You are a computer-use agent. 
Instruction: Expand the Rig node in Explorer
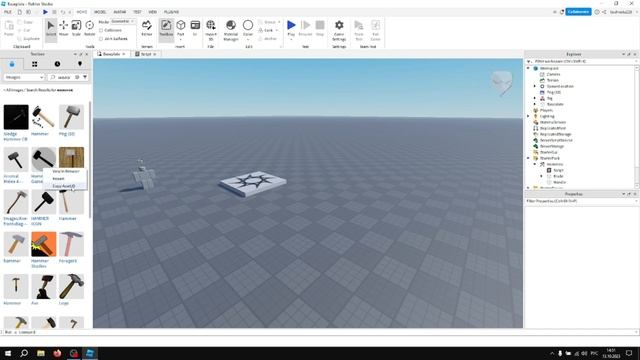(535, 98)
